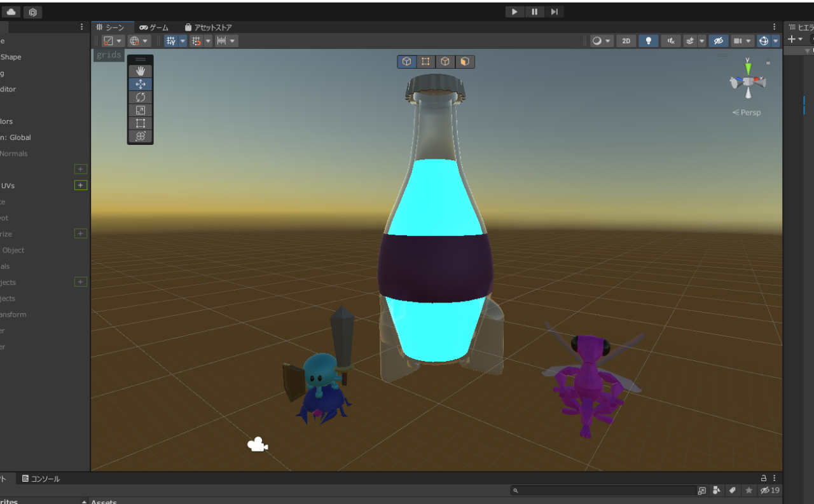Toggle scene visibility eye icon
Screen dimensions: 814x504
(719, 41)
